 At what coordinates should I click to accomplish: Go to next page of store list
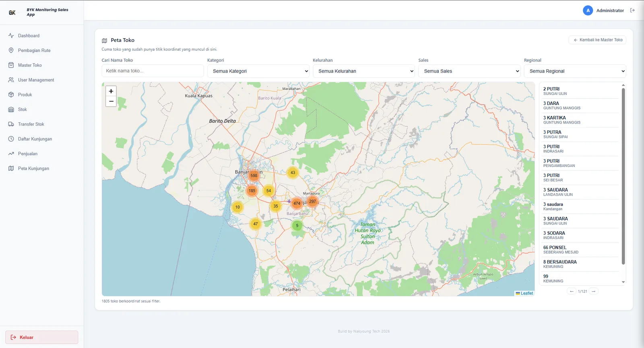pyautogui.click(x=594, y=291)
